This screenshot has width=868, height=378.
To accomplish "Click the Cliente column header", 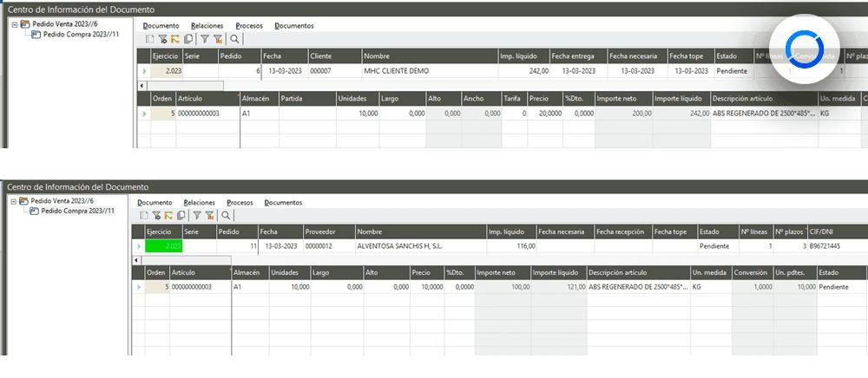I will [335, 56].
